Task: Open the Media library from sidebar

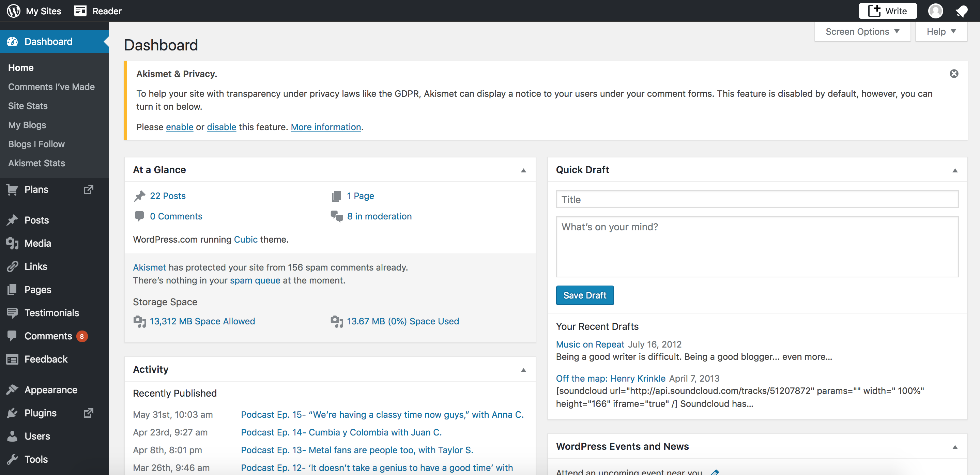Action: (x=38, y=243)
